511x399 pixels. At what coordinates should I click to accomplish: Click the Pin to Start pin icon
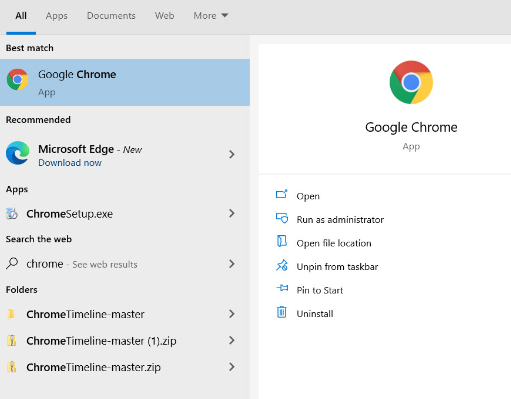[x=282, y=288]
